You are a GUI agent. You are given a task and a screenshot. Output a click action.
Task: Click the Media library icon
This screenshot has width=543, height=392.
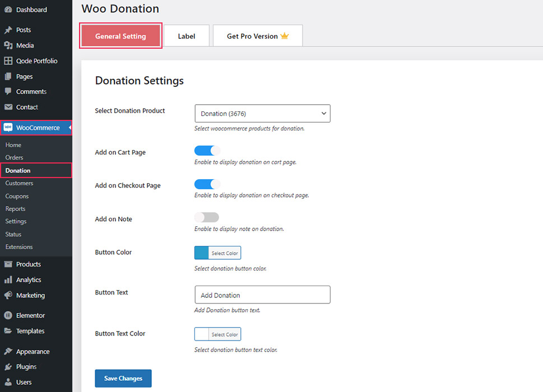point(8,45)
